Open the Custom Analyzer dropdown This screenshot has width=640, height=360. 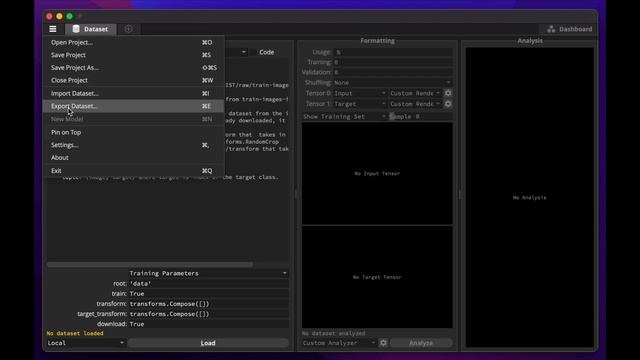(339, 343)
